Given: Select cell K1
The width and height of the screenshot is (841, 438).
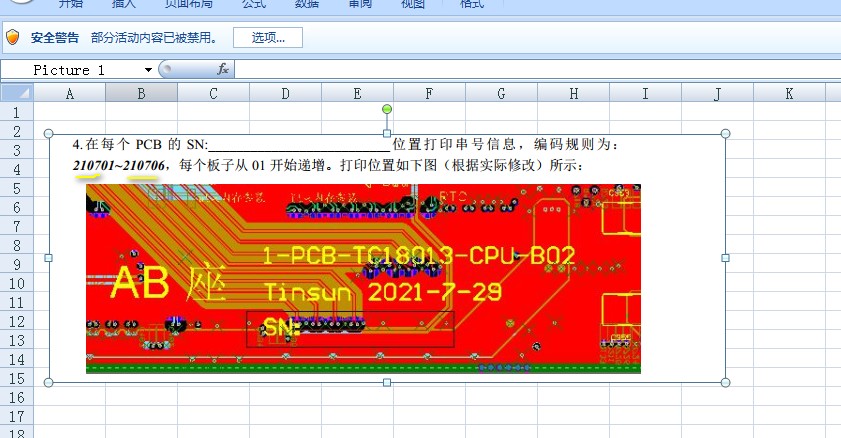Looking at the screenshot, I should [789, 113].
